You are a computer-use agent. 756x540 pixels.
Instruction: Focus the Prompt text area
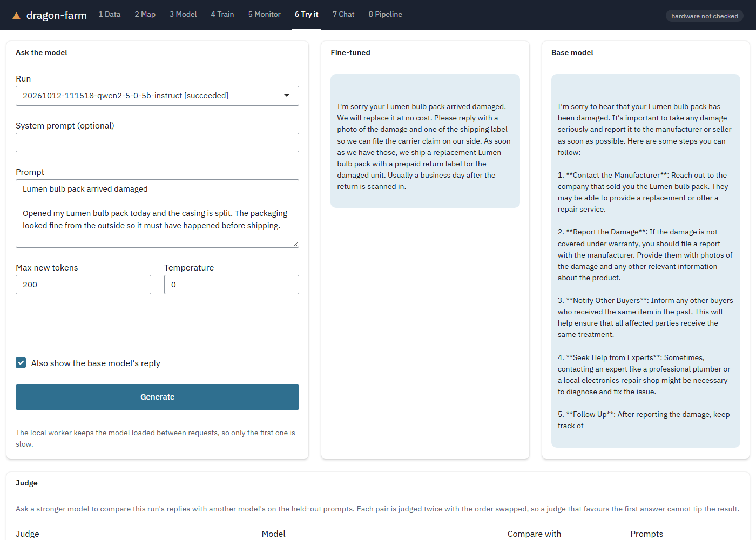[x=157, y=213]
